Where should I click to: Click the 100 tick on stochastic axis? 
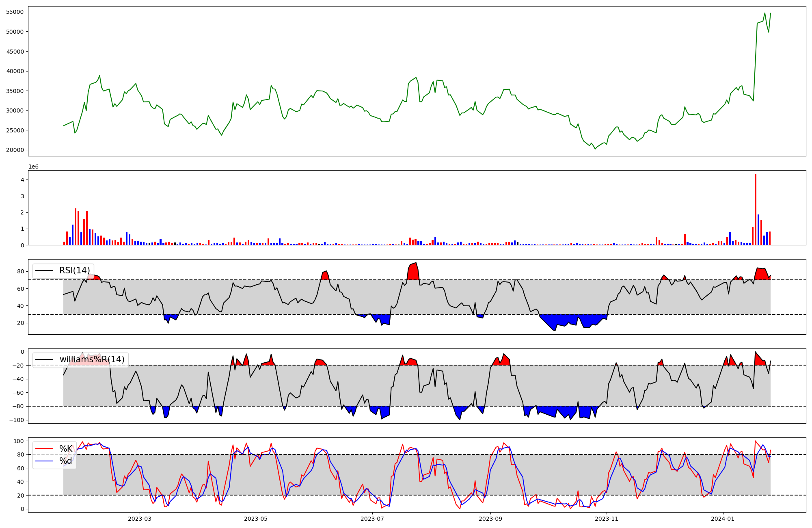(x=19, y=441)
